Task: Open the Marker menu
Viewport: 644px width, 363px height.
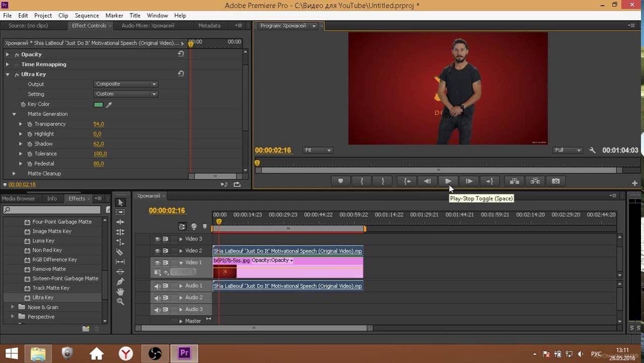Action: point(114,16)
